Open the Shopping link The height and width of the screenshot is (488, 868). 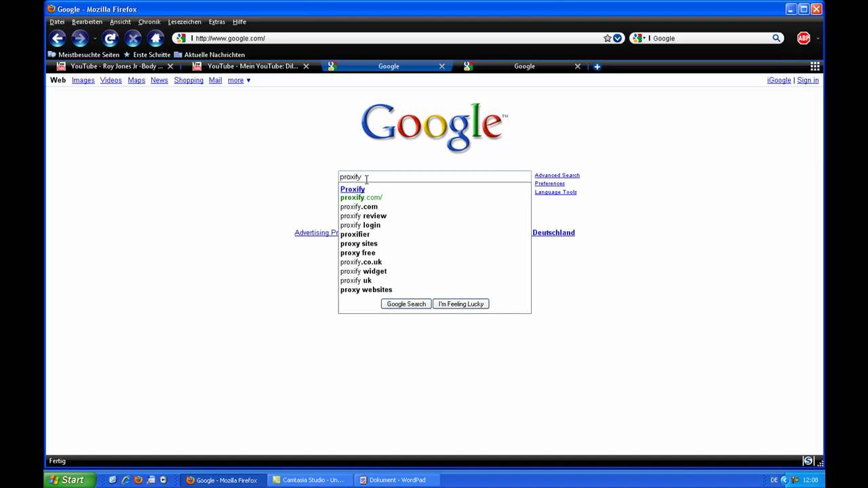pyautogui.click(x=189, y=80)
